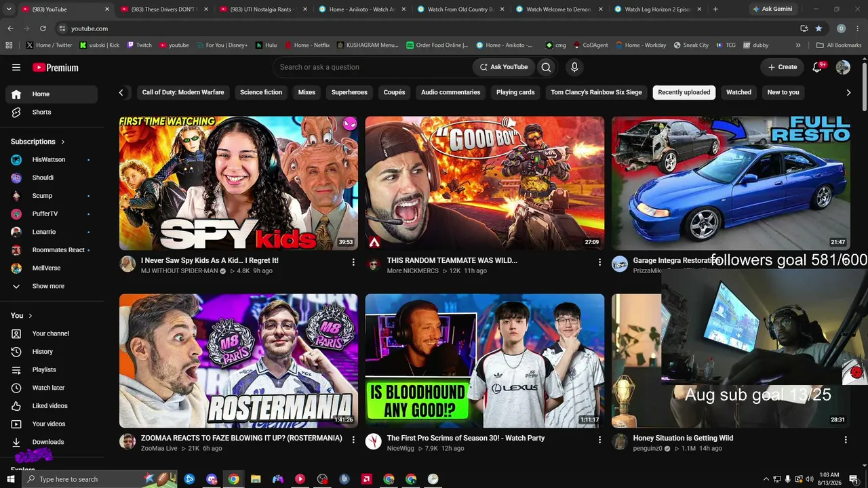Image resolution: width=868 pixels, height=488 pixels.
Task: Open more options for the Spy Kids video
Action: [x=353, y=262]
